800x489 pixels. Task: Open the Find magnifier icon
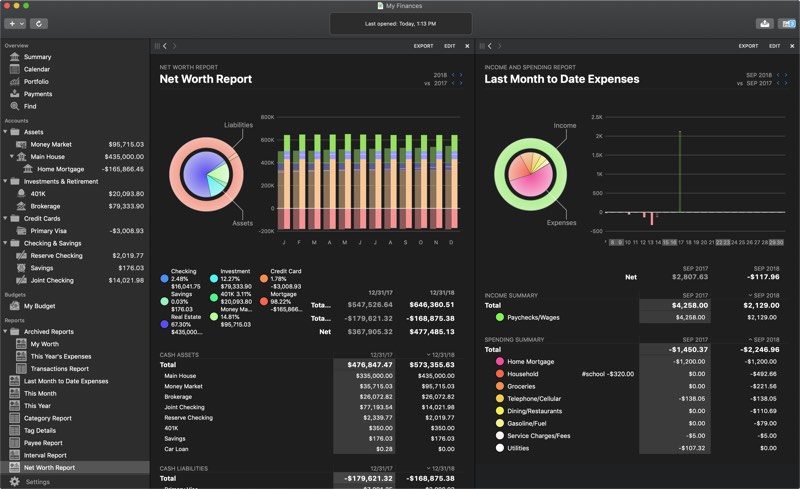click(x=15, y=106)
